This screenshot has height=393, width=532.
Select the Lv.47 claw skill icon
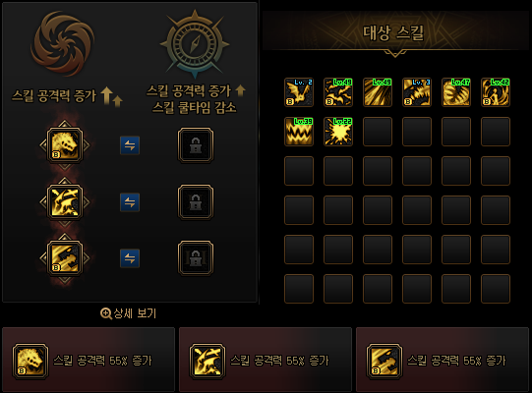coord(456,92)
